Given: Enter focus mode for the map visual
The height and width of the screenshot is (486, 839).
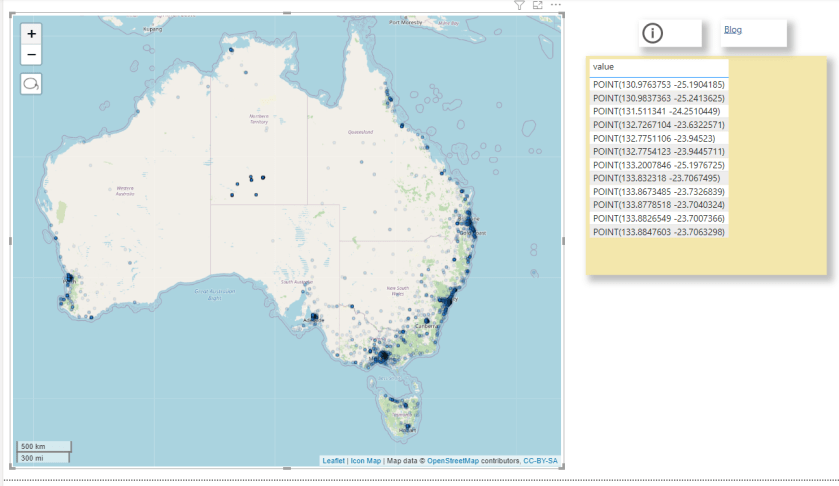Looking at the screenshot, I should (x=538, y=6).
